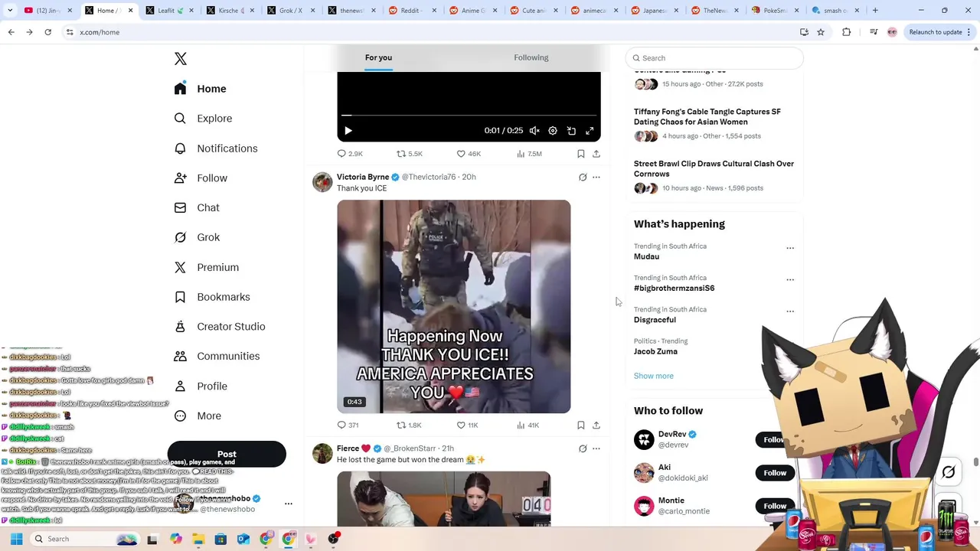Bookmark Victoria Byrne's post

[x=581, y=425]
